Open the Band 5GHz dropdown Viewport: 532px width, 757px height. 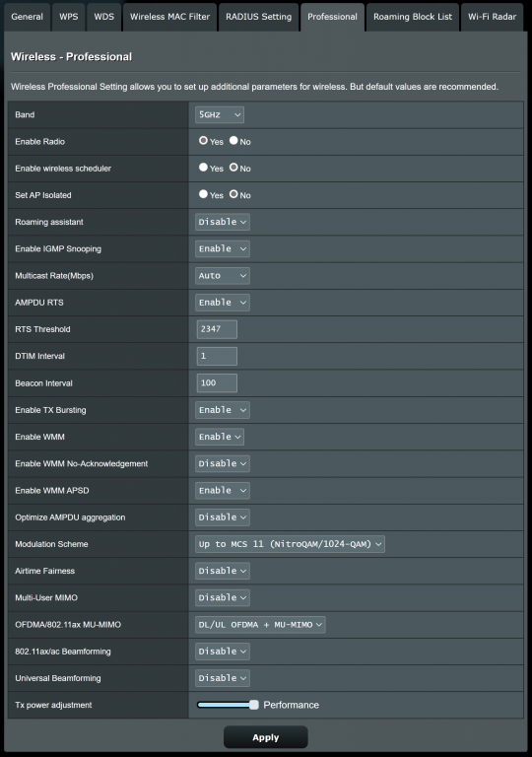(220, 115)
